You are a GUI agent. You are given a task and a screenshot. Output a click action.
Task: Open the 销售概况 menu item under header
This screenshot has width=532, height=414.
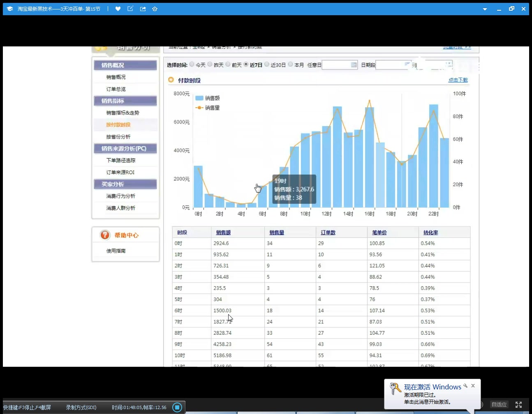click(x=116, y=77)
